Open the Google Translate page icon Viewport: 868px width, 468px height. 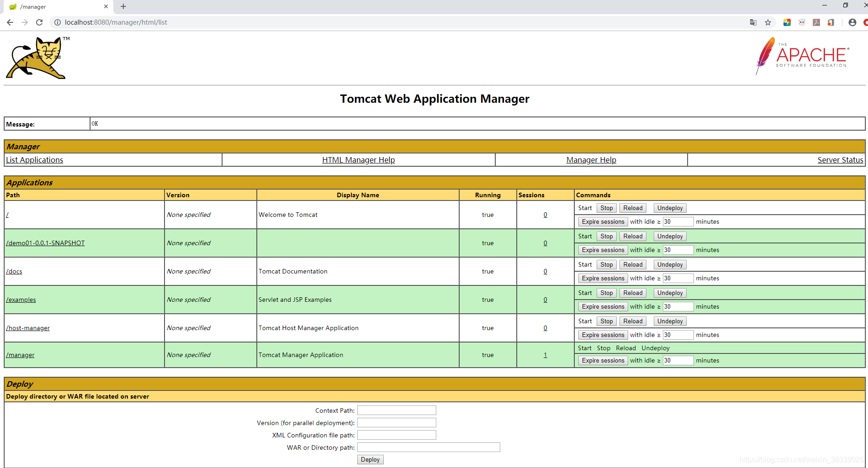coord(753,22)
